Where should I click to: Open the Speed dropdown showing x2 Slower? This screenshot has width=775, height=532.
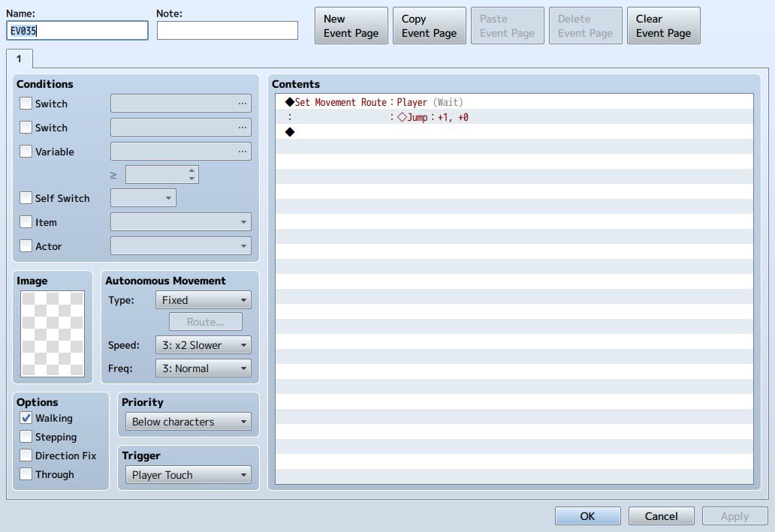204,345
